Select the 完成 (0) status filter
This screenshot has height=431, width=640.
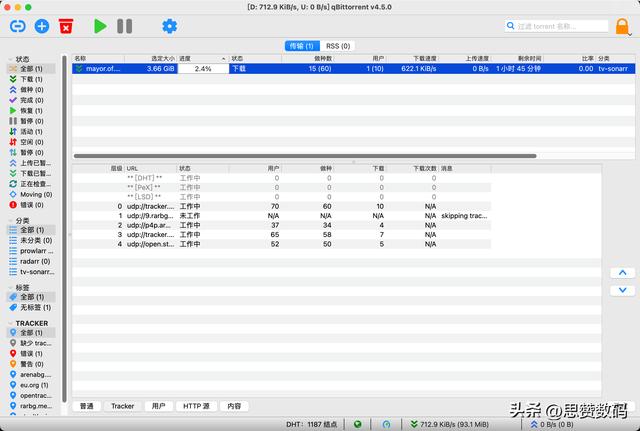(x=31, y=100)
